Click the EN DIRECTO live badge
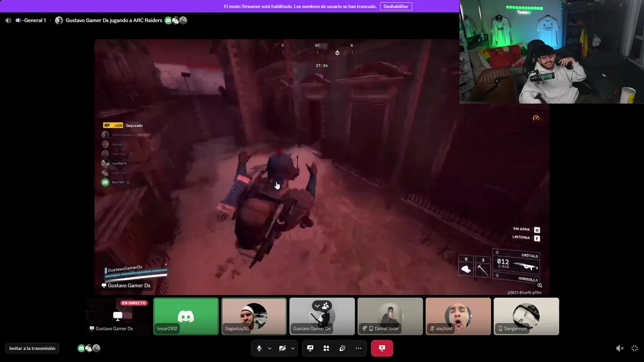Image resolution: width=644 pixels, height=362 pixels. tap(134, 303)
